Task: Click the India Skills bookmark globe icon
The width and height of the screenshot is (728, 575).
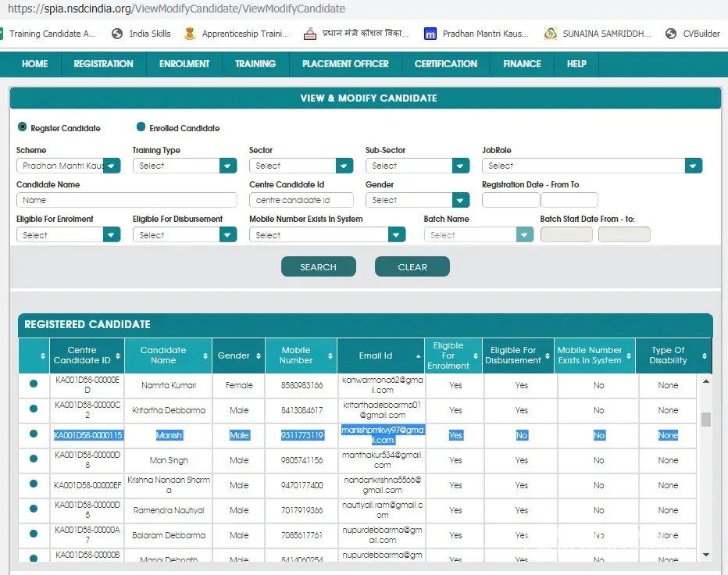Action: [x=117, y=34]
